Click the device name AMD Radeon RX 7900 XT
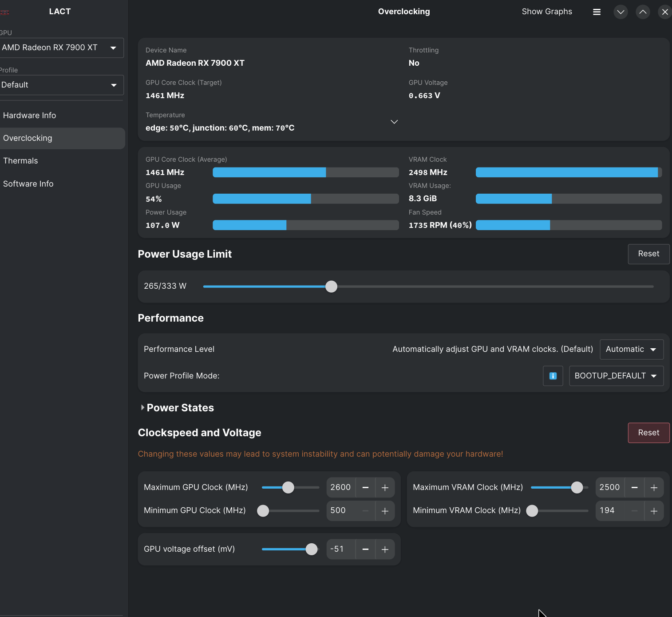Image resolution: width=672 pixels, height=617 pixels. [195, 63]
